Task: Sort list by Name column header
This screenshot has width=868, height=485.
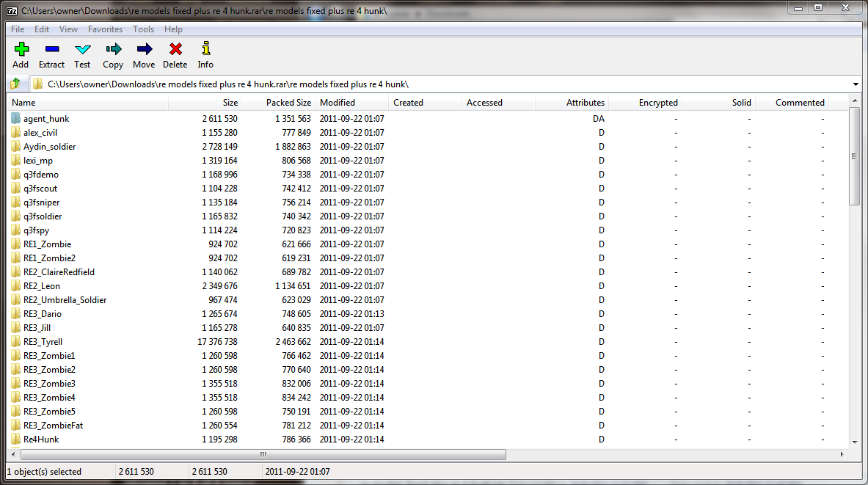Action: tap(87, 103)
